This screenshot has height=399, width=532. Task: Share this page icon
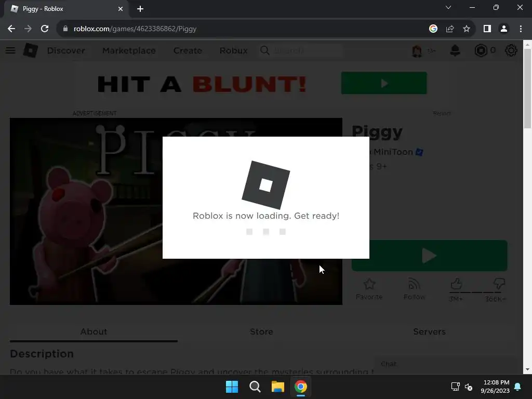pyautogui.click(x=450, y=29)
